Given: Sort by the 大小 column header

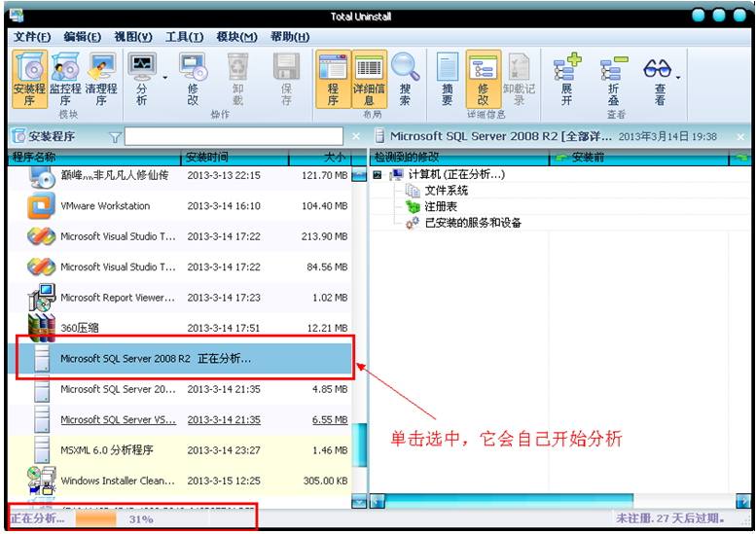Looking at the screenshot, I should (x=320, y=158).
